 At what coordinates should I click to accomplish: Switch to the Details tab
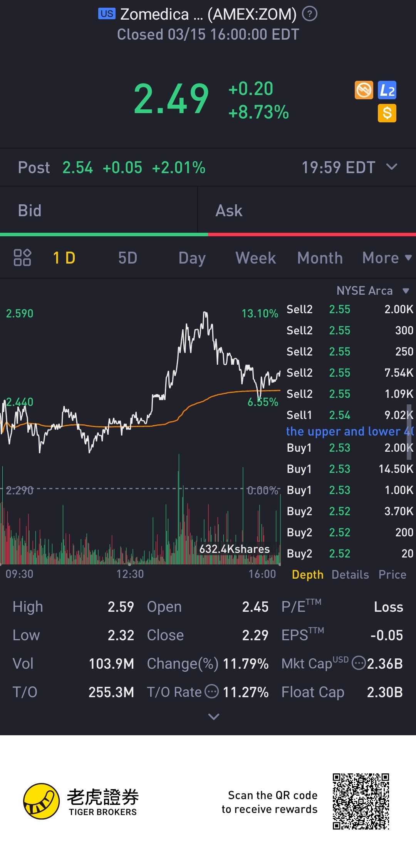tap(350, 574)
